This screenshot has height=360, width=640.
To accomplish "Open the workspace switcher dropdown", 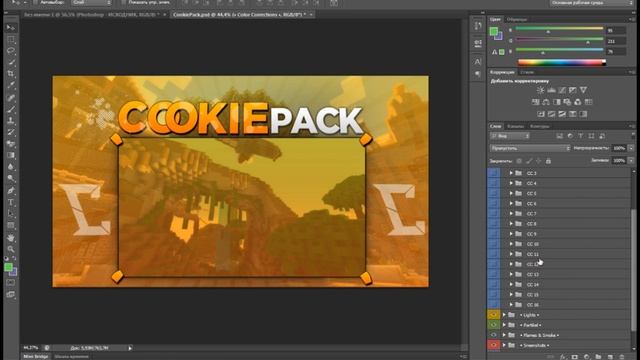I will [591, 3].
